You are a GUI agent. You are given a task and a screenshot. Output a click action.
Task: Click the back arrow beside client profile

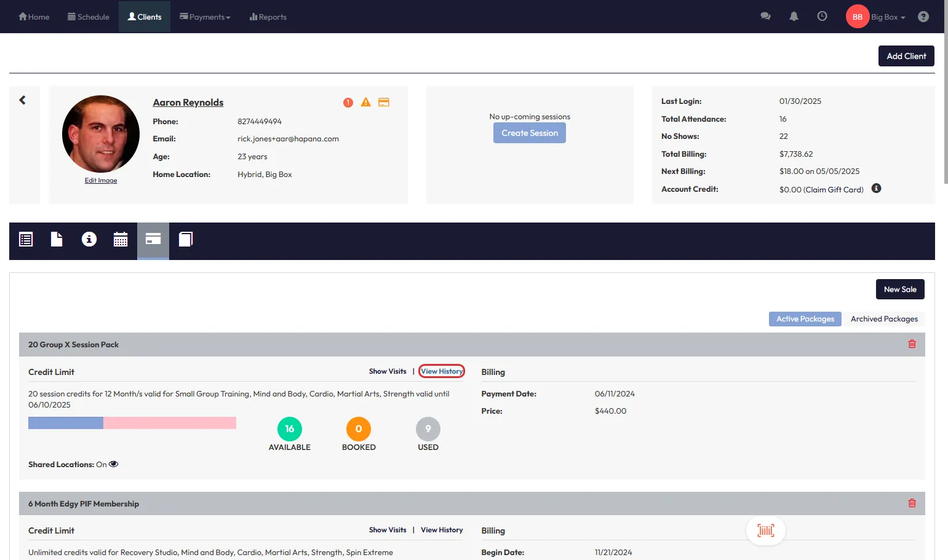pos(23,100)
